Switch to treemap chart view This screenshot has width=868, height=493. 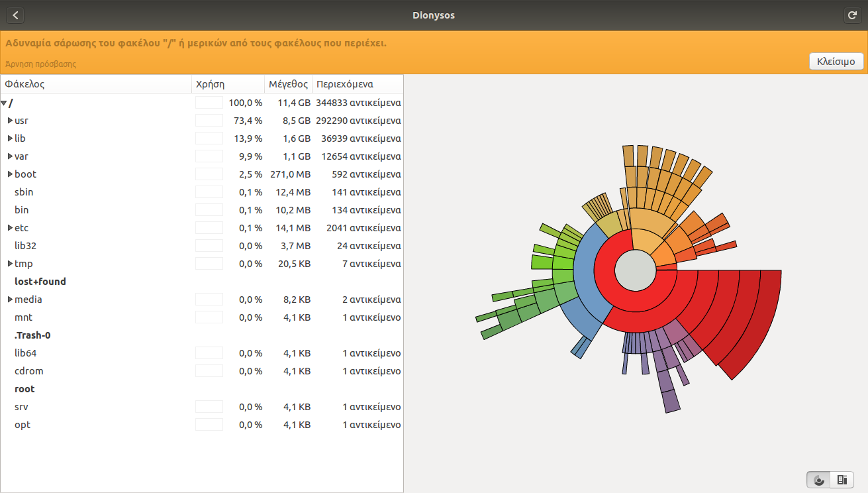coord(842,480)
